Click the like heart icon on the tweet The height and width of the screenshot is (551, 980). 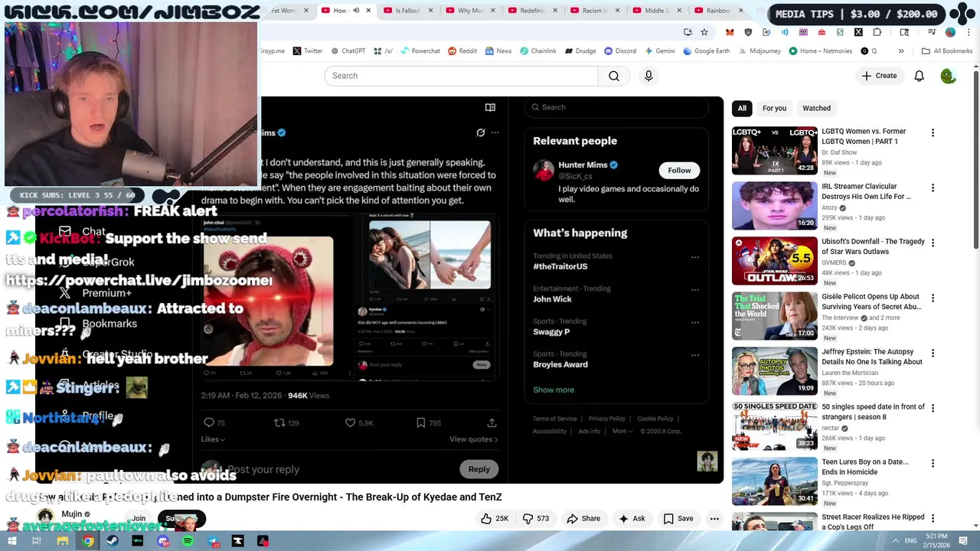350,422
